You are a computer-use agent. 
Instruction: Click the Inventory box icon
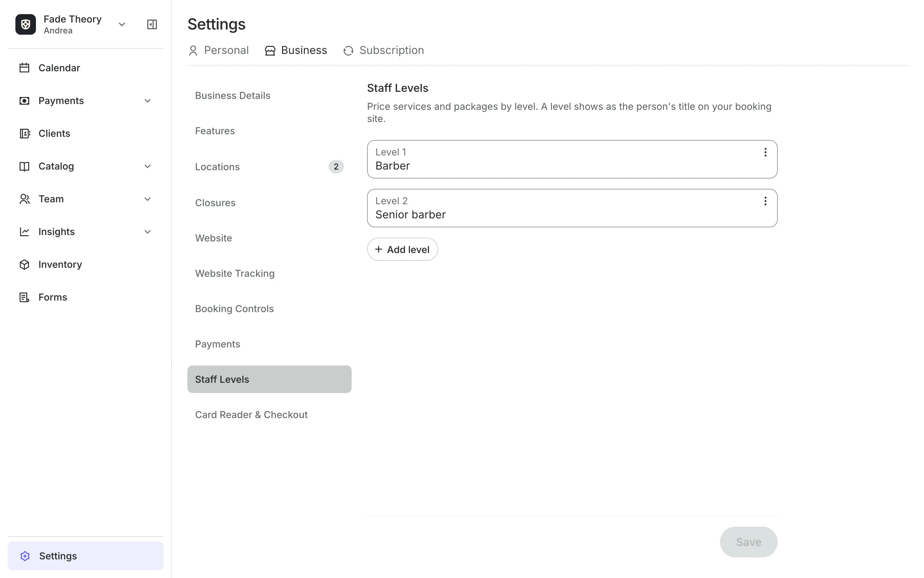(x=24, y=265)
